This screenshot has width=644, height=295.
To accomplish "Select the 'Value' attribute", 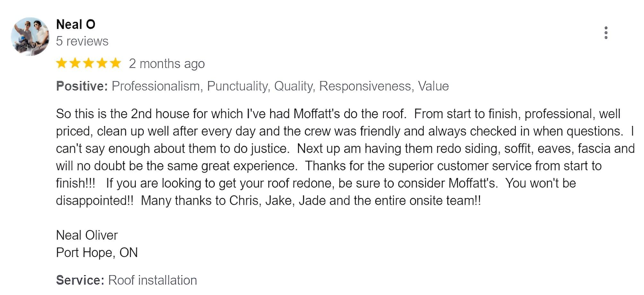I will (433, 86).
